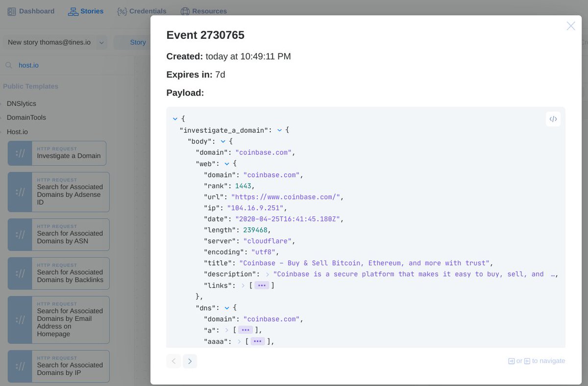Collapse the web object
588x386 pixels.
point(227,164)
